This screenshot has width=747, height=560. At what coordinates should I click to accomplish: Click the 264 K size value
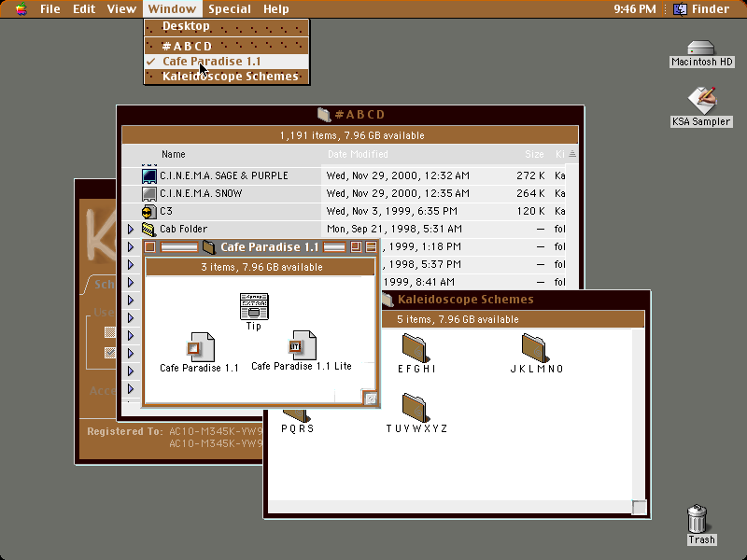click(530, 193)
